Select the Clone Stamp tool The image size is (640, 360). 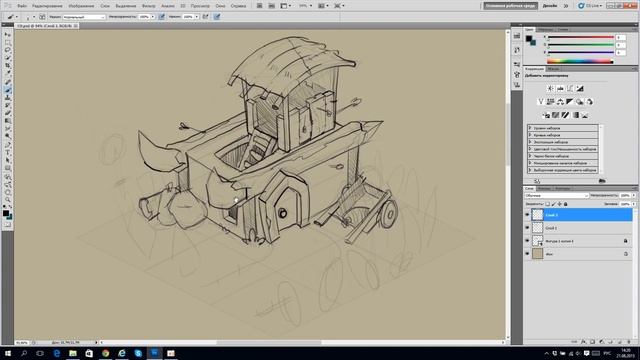pos(8,98)
